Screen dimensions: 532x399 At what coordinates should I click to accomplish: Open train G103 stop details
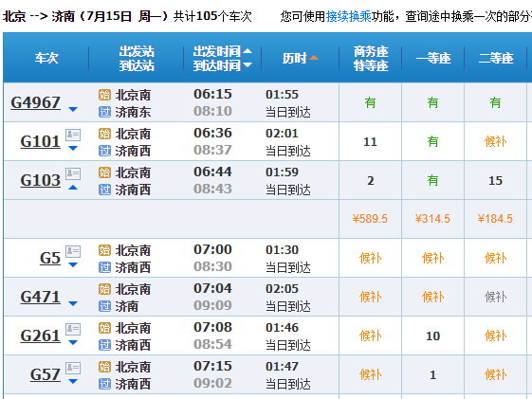41,180
